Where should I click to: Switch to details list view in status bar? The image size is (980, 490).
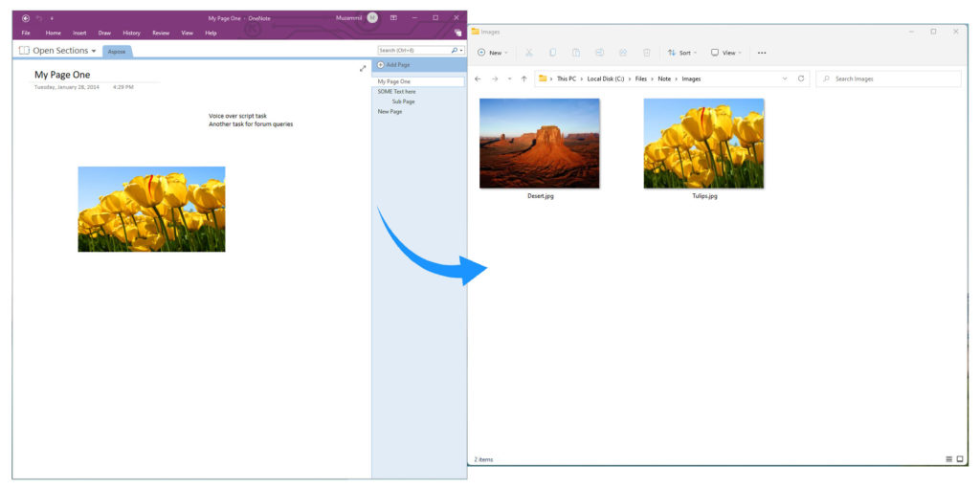(948, 459)
